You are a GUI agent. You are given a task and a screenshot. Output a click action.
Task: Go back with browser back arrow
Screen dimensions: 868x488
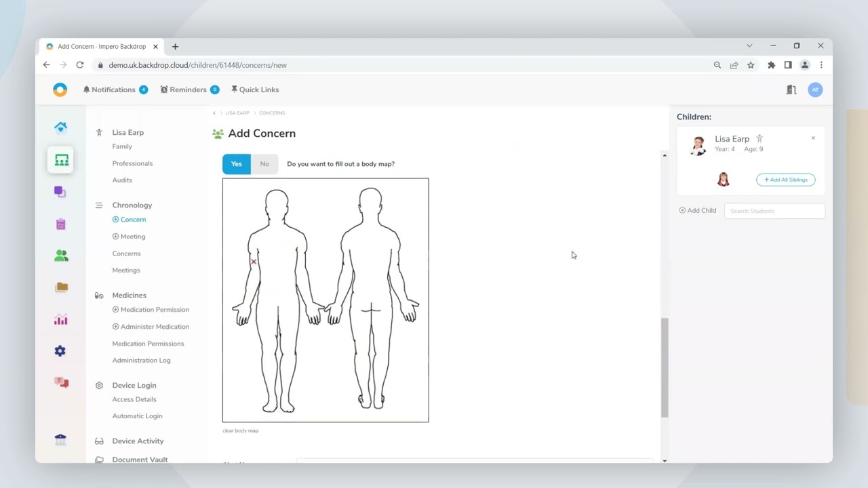click(46, 65)
